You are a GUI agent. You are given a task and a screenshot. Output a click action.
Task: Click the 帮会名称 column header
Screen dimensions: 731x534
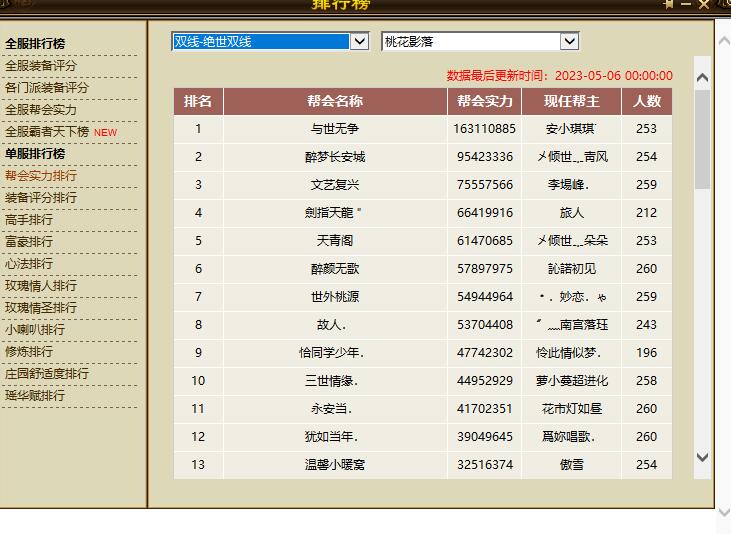click(335, 101)
